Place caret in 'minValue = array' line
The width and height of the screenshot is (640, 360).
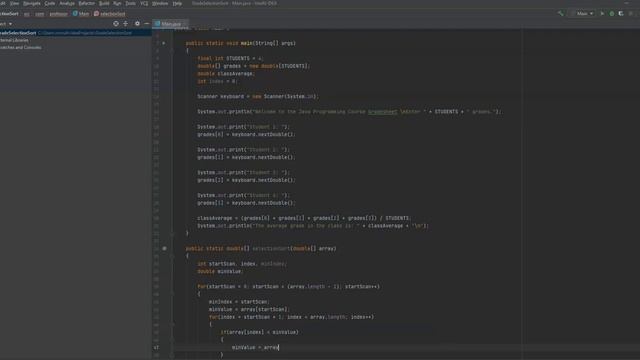coord(255,347)
